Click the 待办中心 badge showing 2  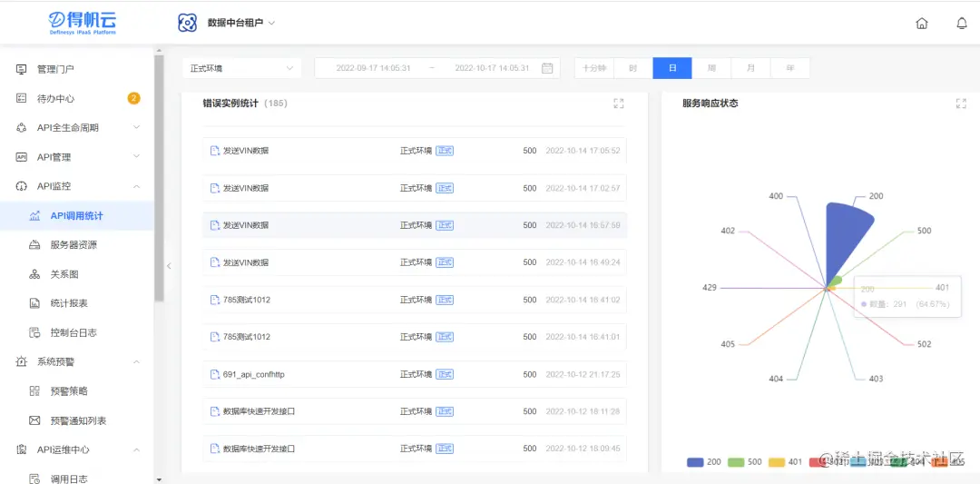(x=133, y=98)
